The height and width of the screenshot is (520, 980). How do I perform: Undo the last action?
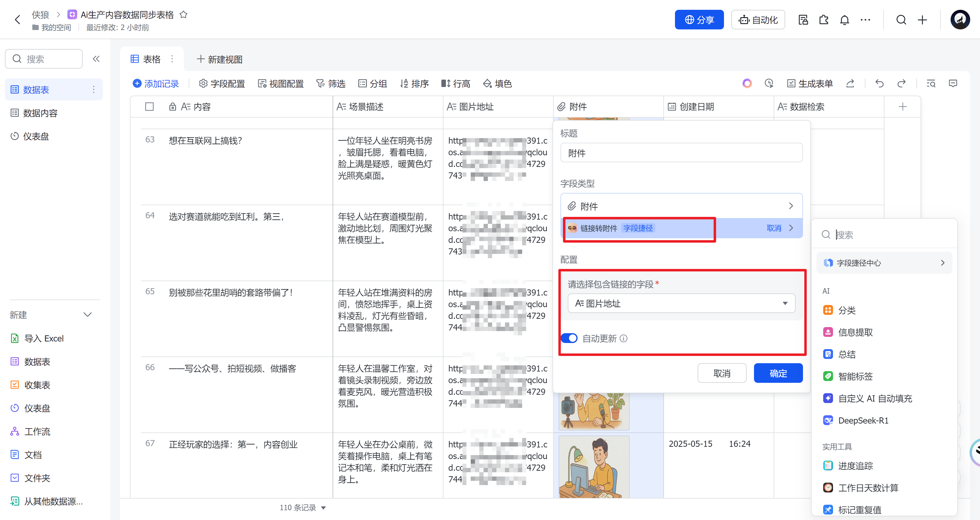point(880,83)
